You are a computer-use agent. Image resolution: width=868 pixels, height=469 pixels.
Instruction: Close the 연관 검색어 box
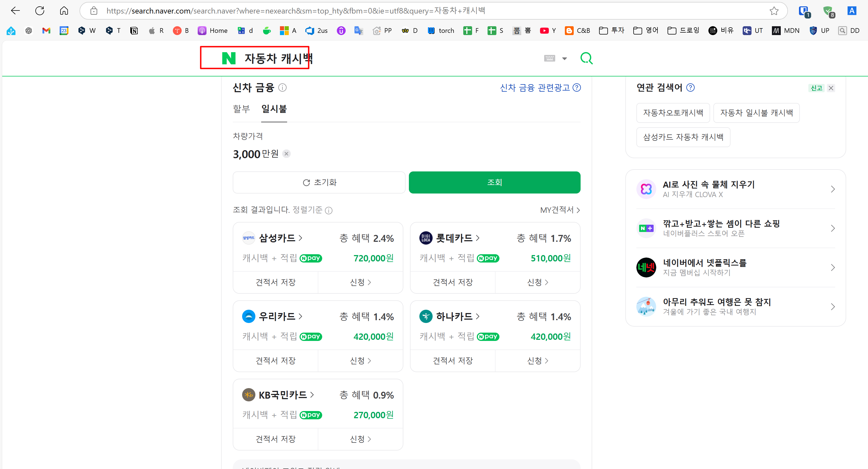pos(831,88)
